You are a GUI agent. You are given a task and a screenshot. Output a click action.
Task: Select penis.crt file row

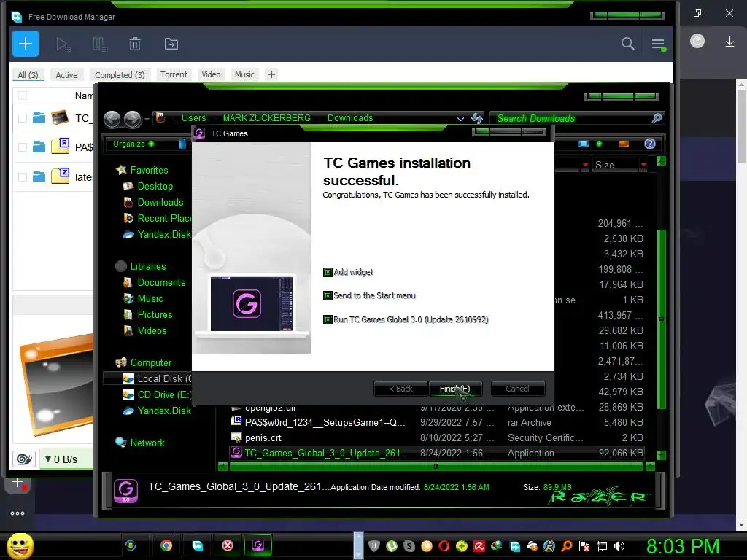pos(437,437)
